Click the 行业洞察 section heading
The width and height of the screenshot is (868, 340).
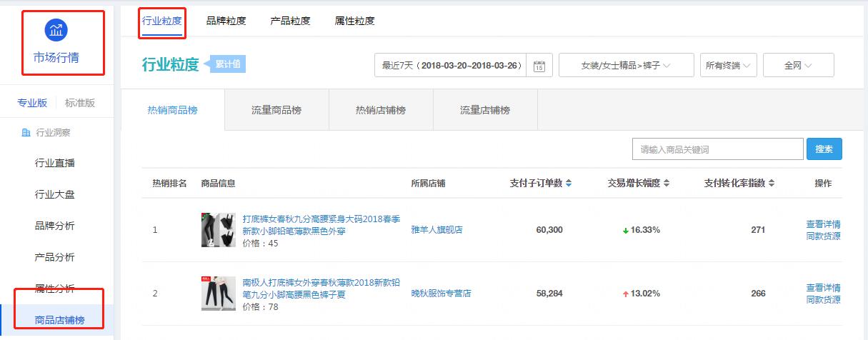[53, 132]
